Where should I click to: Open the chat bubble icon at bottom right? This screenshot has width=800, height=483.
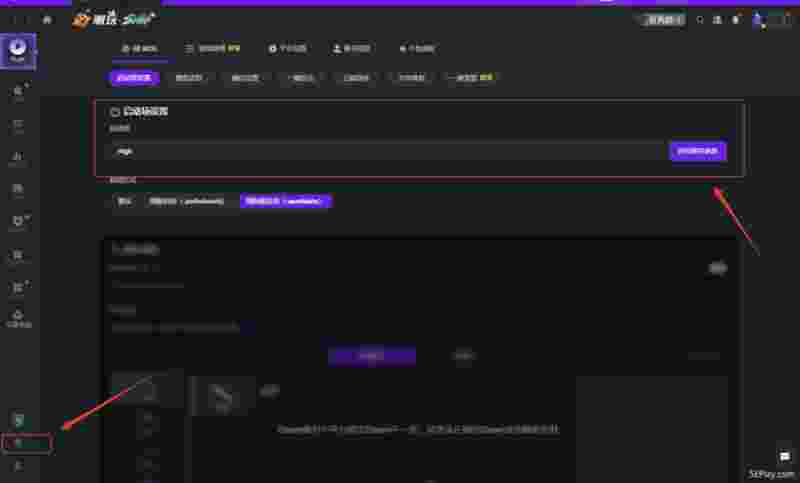tap(784, 457)
